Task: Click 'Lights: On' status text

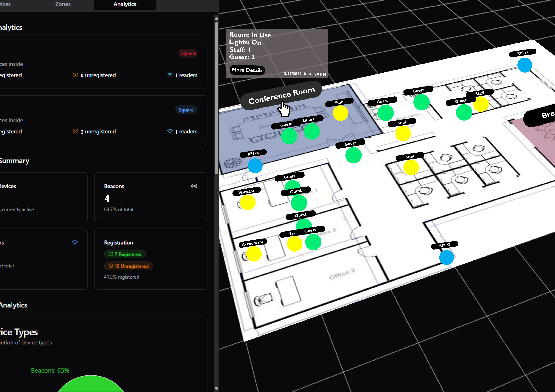Action: 245,42
